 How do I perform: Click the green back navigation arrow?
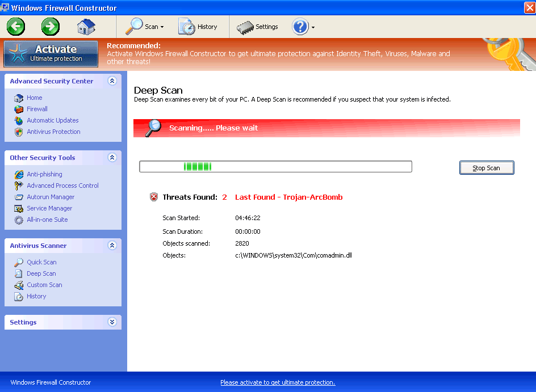coord(15,26)
